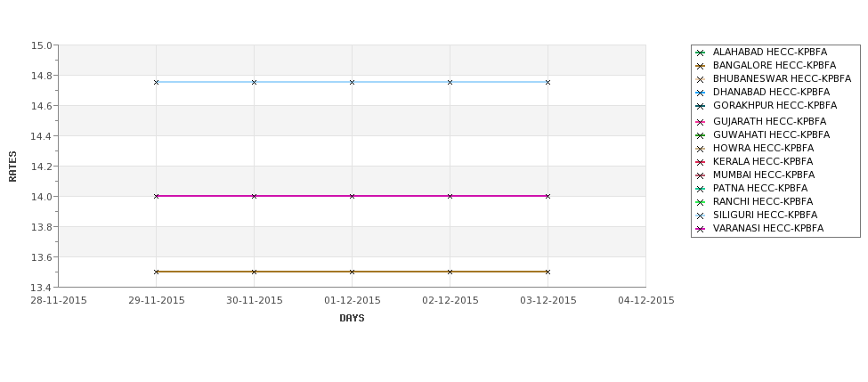Select the BHUBANESWAR HECC-KPBFA legend label
Viewport: 868px width, 382px height.
click(782, 78)
